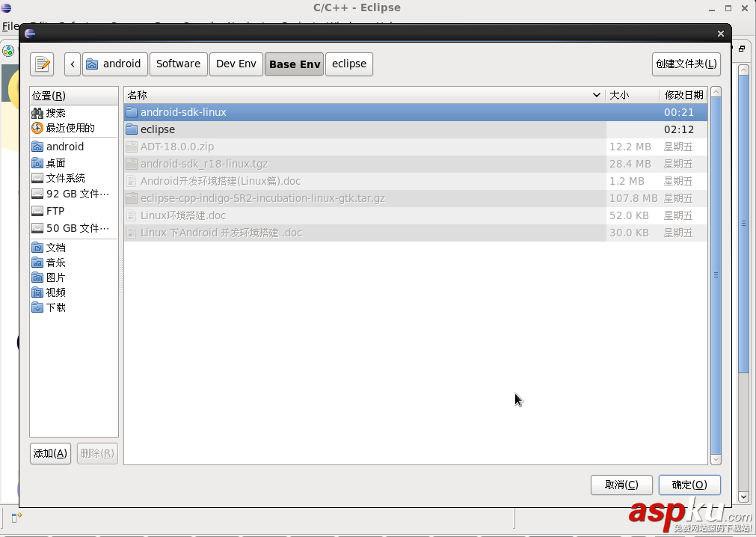Click the 桌面 desktop folder icon

tap(37, 163)
